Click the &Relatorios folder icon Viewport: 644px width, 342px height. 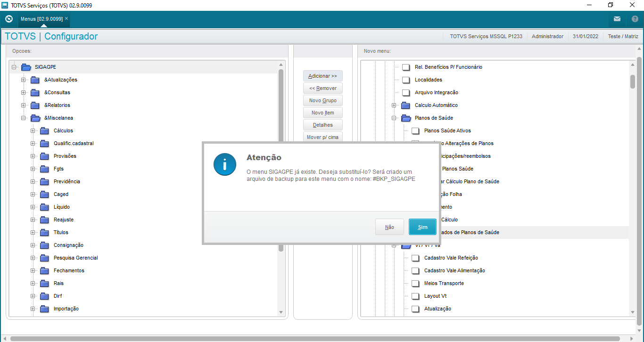[35, 105]
